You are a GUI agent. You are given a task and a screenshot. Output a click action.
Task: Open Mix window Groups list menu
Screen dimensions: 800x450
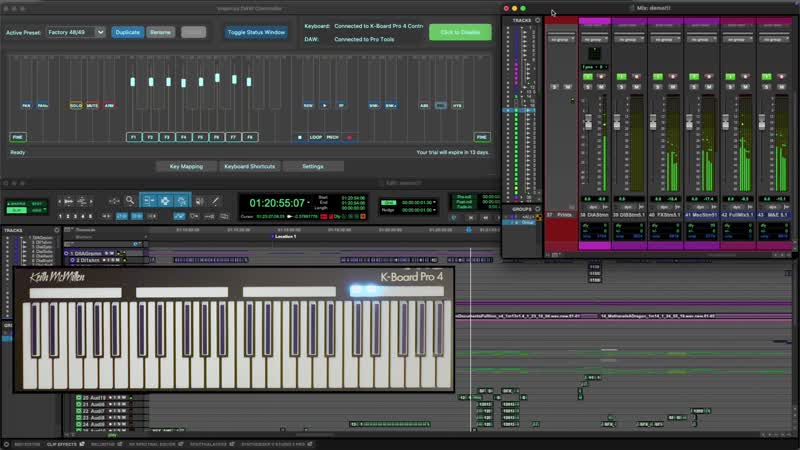tap(537, 209)
